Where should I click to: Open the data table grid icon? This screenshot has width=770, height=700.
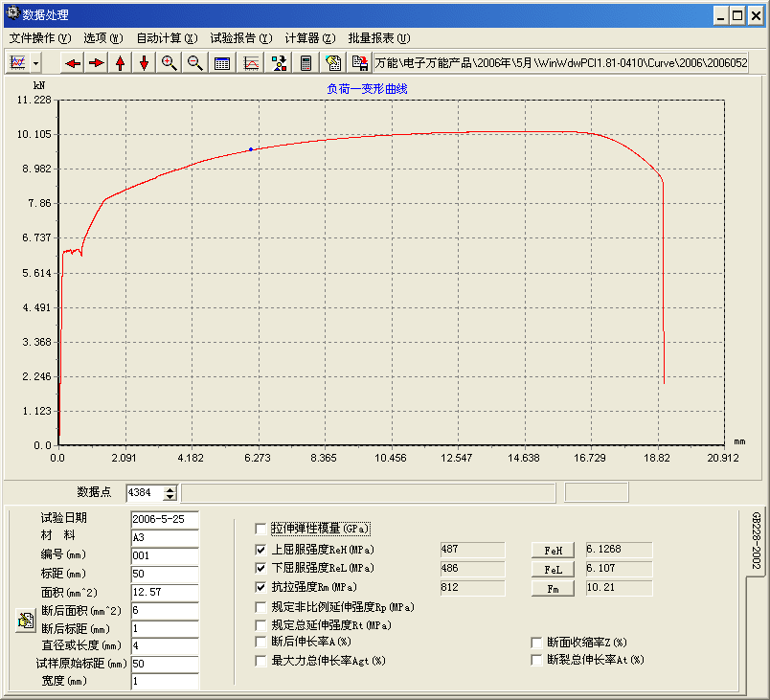click(222, 63)
